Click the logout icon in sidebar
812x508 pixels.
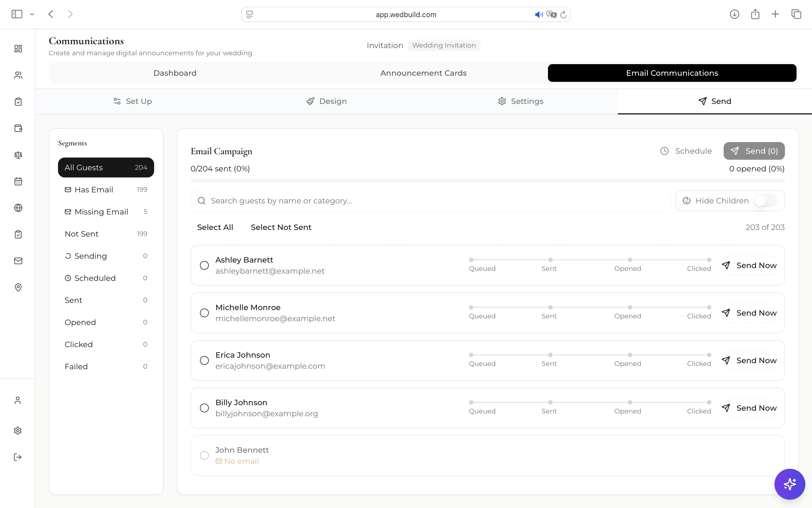tap(18, 457)
